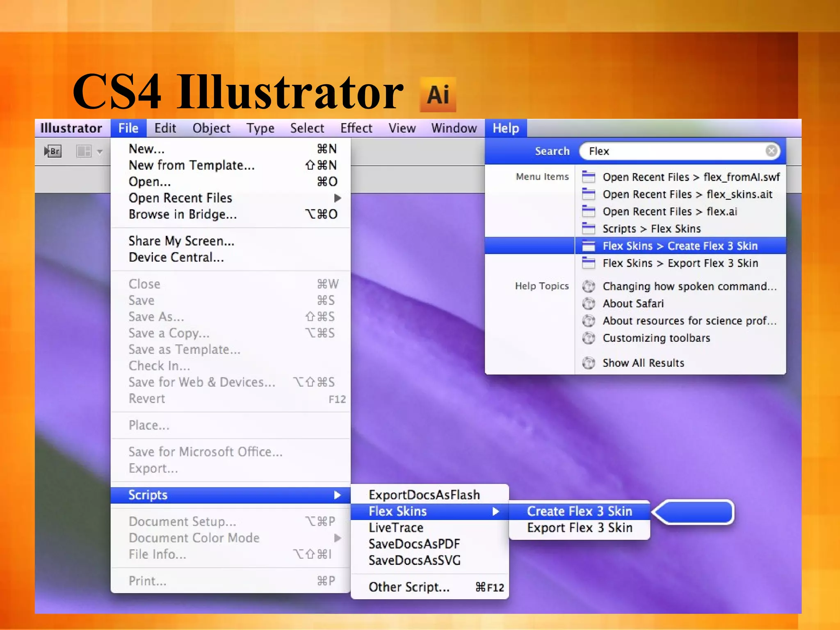This screenshot has width=840, height=630.
Task: Open the Type menu
Action: pos(260,128)
